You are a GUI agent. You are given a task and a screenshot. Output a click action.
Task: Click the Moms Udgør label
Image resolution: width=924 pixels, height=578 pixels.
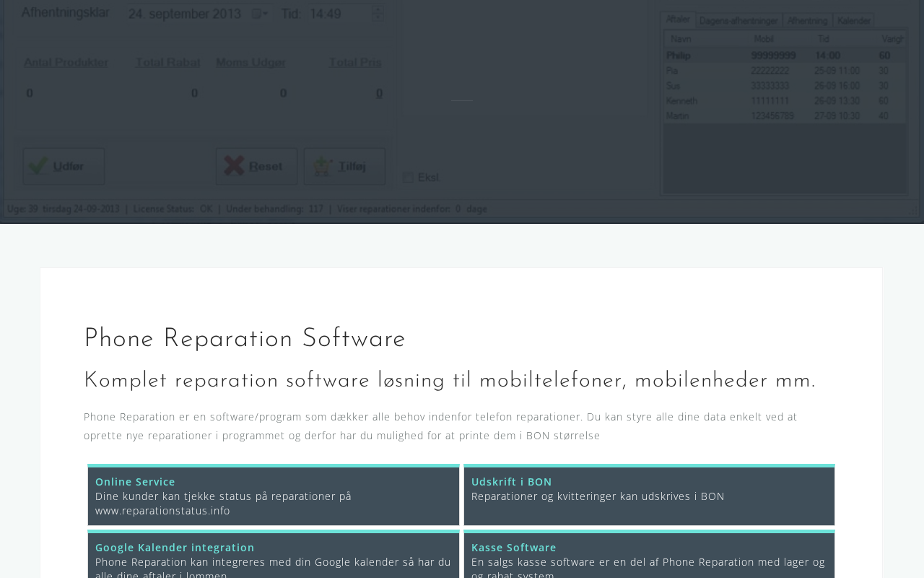pos(250,63)
